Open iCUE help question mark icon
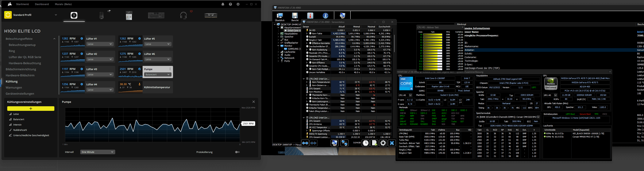This screenshot has width=644, height=171. tap(230, 4)
